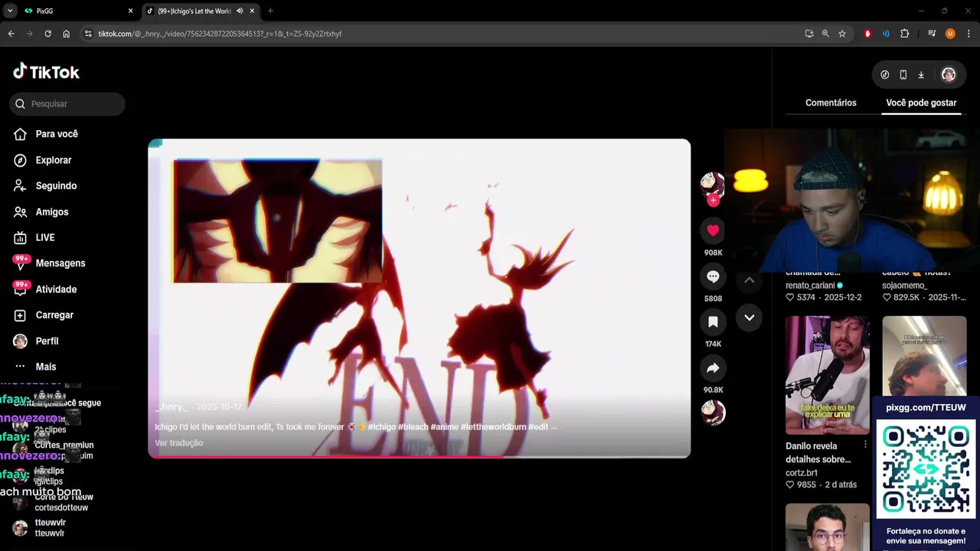Open the Chrome extensions puzzle icon
This screenshot has height=551, width=980.
pos(905,34)
